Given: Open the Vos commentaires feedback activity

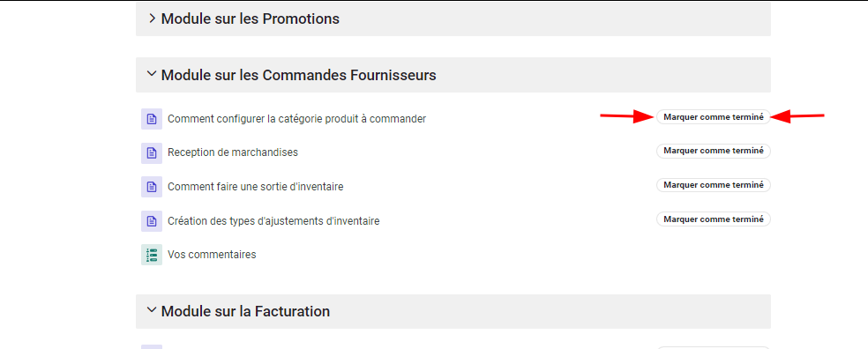Looking at the screenshot, I should [x=212, y=255].
